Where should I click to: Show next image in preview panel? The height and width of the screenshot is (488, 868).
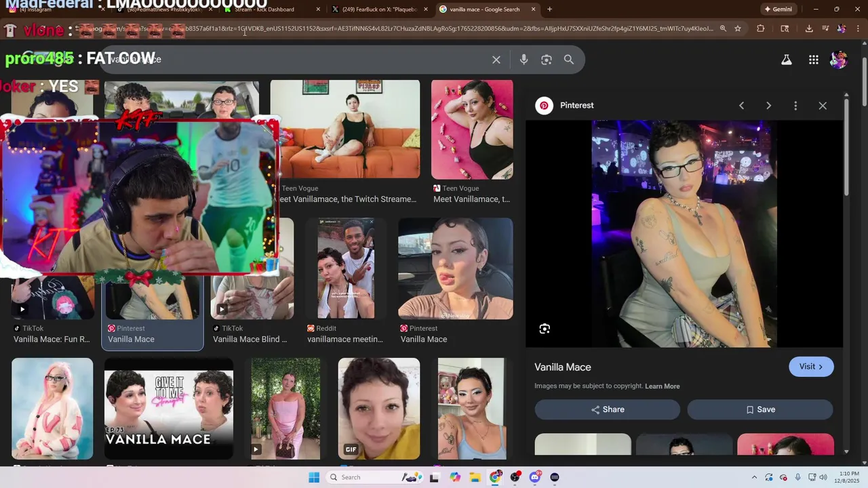(x=768, y=106)
